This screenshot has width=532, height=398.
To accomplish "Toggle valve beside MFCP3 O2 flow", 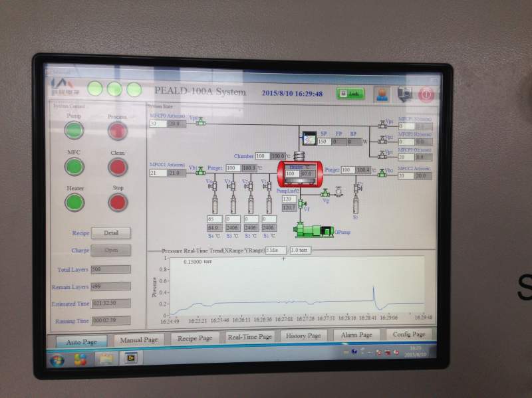I will (x=382, y=155).
